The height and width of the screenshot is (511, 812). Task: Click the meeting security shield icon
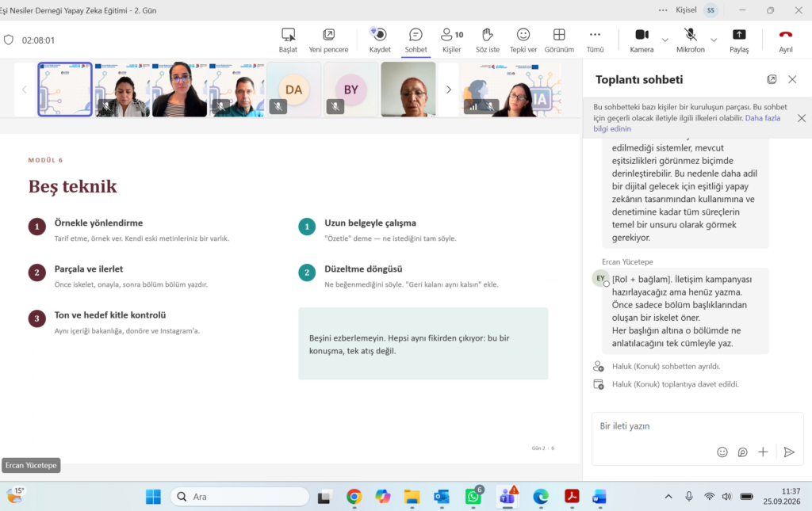pos(9,40)
